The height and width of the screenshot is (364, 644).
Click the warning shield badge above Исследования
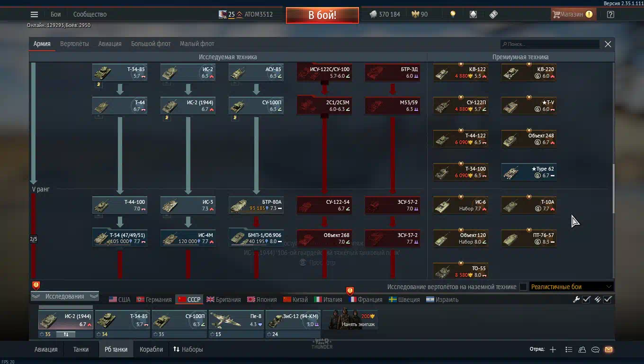[x=36, y=285]
